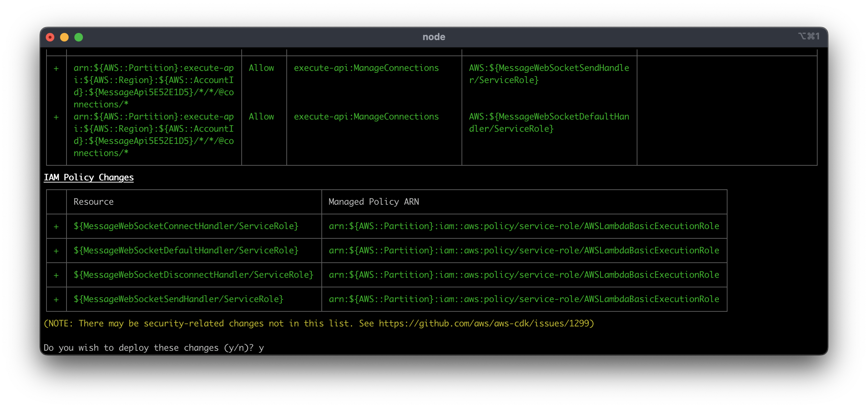Click the 'Do you wish to deploy' prompt

(x=154, y=348)
